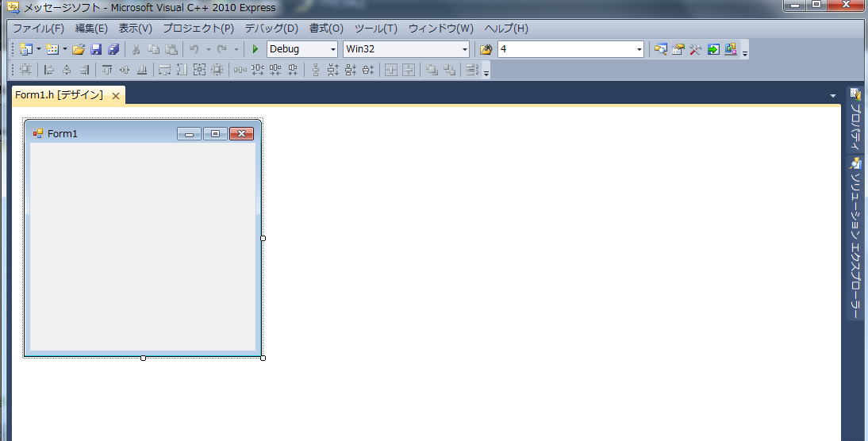The height and width of the screenshot is (441, 868).
Task: Click the Tab Order layout icon
Action: pyautogui.click(x=471, y=70)
